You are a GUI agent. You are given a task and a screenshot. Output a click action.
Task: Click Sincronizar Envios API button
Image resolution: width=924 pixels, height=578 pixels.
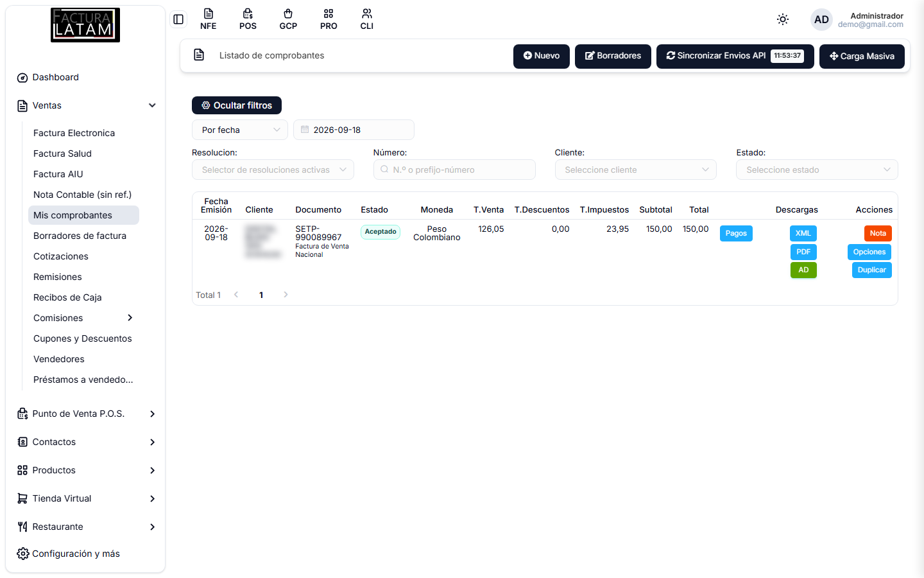(735, 56)
